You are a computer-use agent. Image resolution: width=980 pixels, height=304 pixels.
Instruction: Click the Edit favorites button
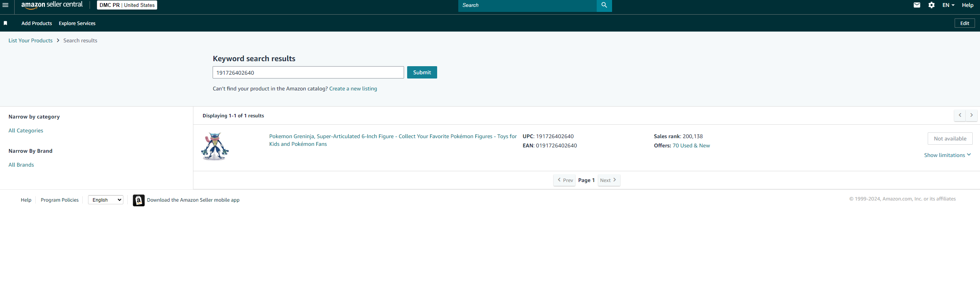coord(965,23)
